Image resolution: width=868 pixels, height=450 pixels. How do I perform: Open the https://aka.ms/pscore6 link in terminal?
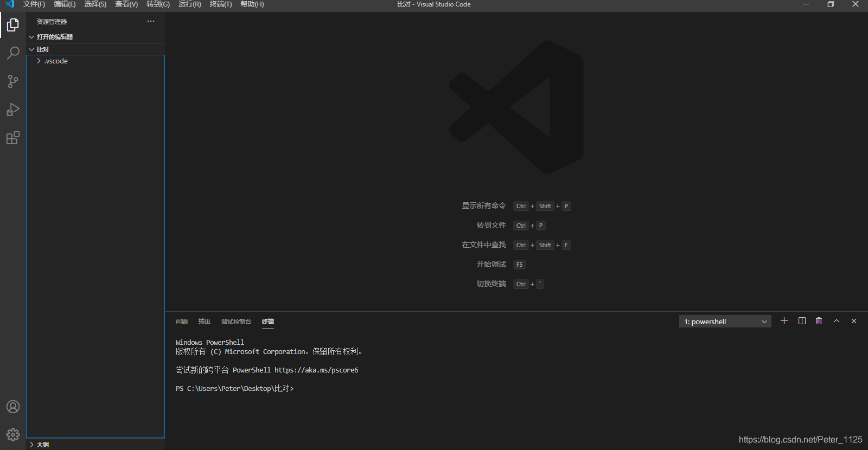click(x=316, y=370)
